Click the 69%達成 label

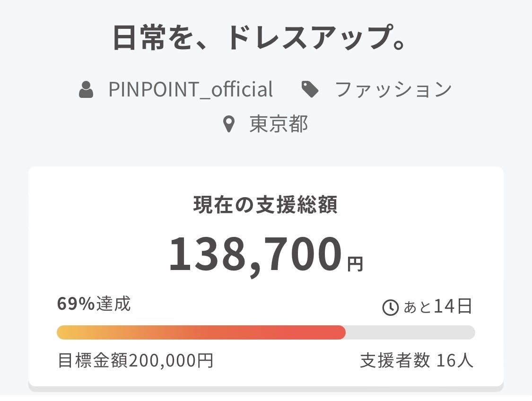[94, 304]
